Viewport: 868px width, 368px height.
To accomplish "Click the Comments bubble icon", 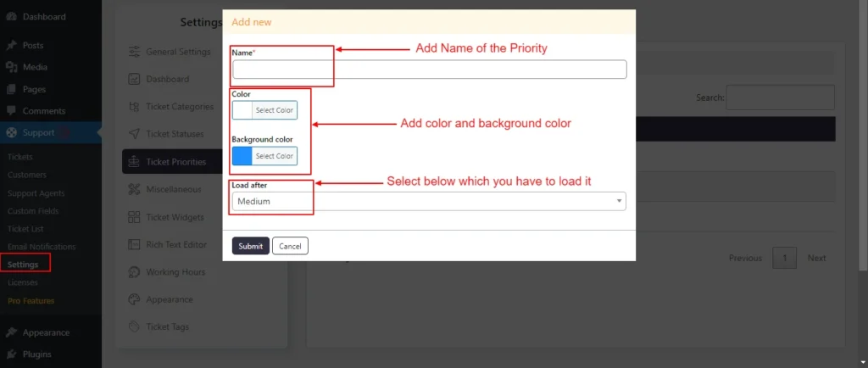I will [11, 111].
